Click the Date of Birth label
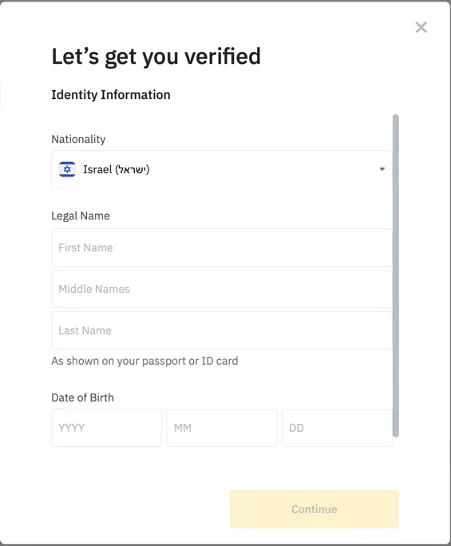The height and width of the screenshot is (546, 451). coord(83,398)
